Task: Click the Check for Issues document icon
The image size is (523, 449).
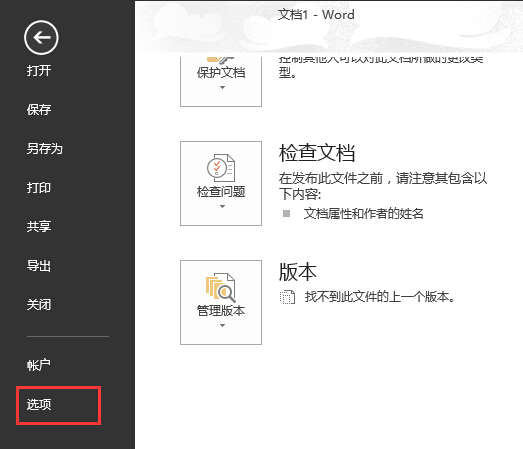Action: [221, 168]
